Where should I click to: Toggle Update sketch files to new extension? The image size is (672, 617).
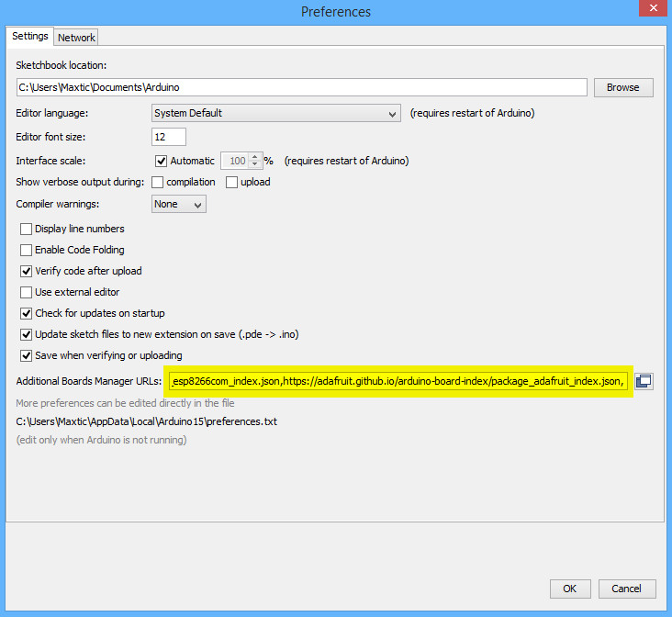tap(26, 334)
